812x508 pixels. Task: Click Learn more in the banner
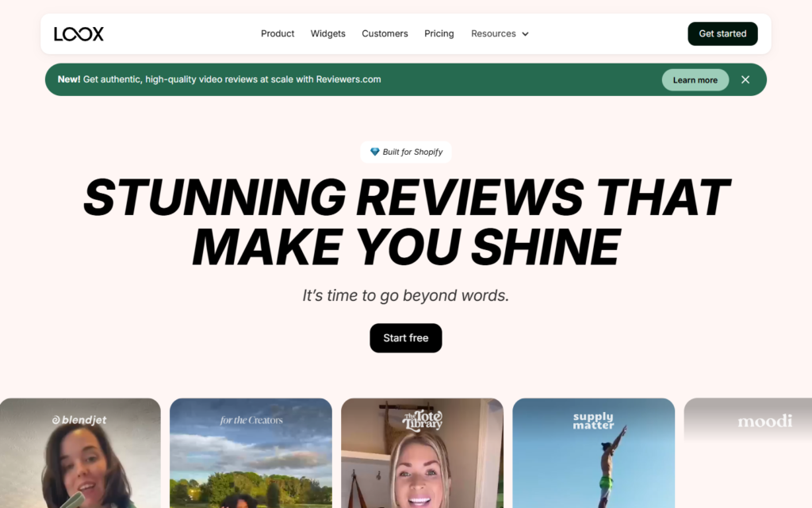coord(695,80)
